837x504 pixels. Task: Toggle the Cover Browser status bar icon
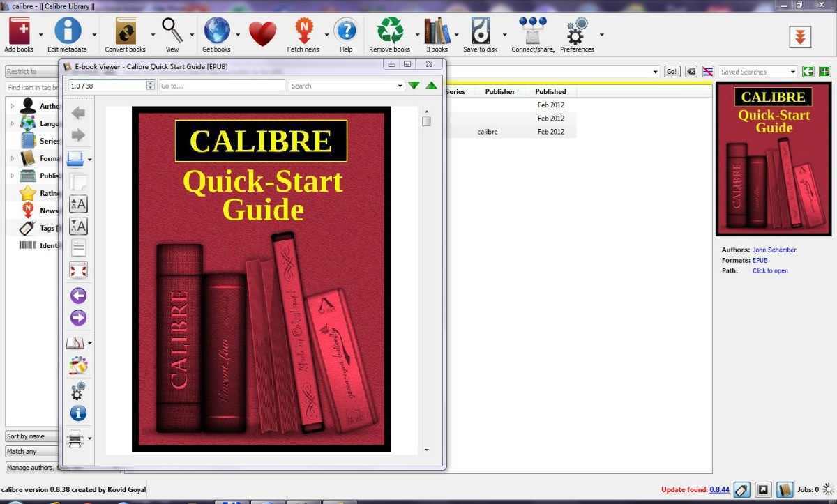coord(764,490)
